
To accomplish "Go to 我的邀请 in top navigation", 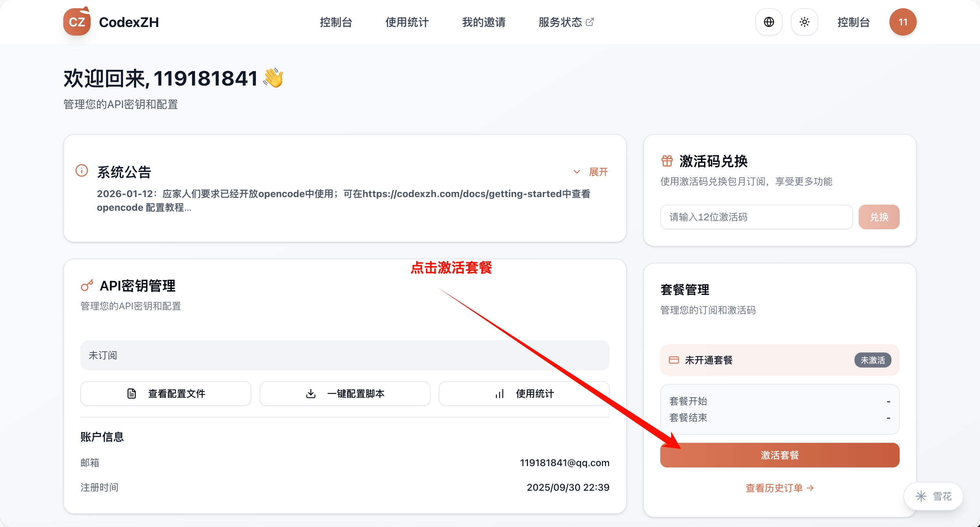I will [484, 22].
